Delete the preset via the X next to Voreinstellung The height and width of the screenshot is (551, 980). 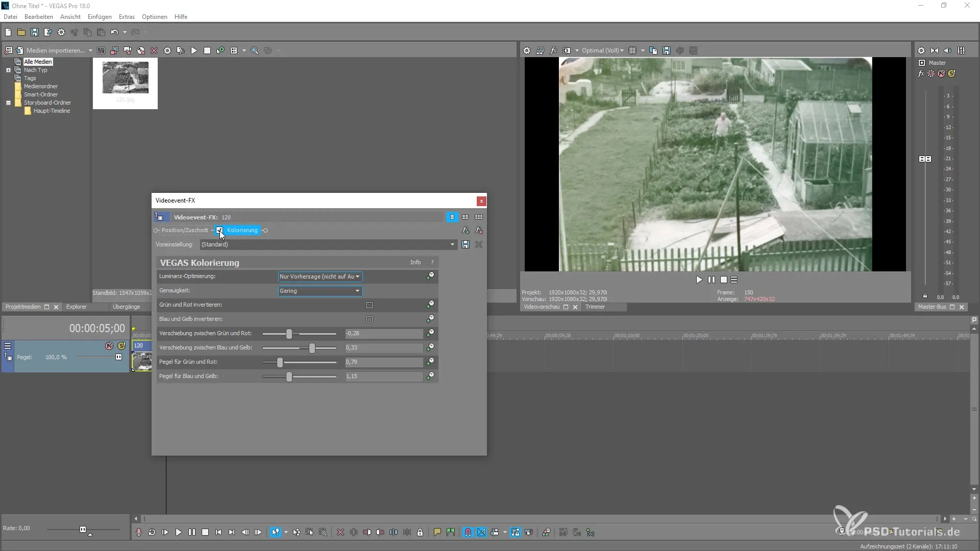click(x=479, y=245)
